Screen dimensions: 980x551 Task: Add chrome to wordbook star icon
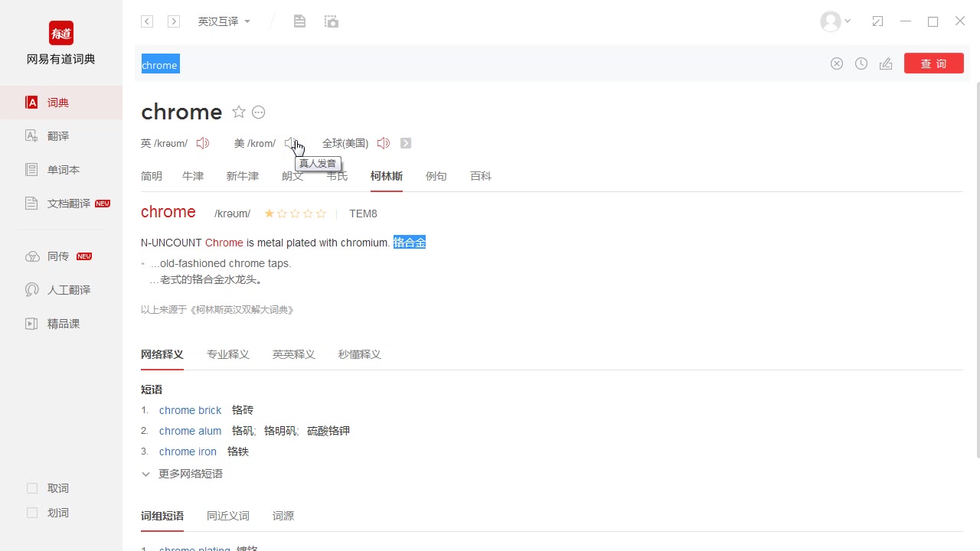click(239, 112)
